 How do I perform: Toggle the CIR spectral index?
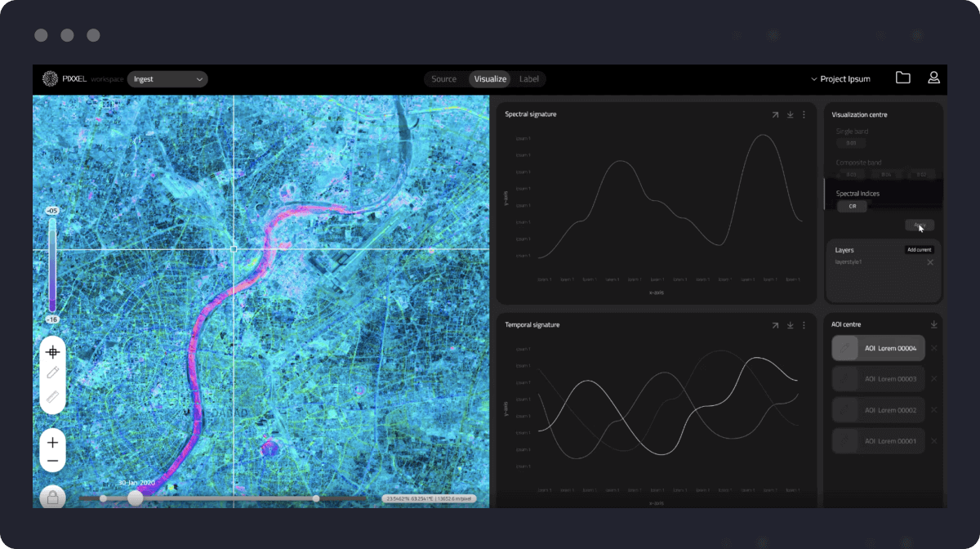(x=853, y=207)
